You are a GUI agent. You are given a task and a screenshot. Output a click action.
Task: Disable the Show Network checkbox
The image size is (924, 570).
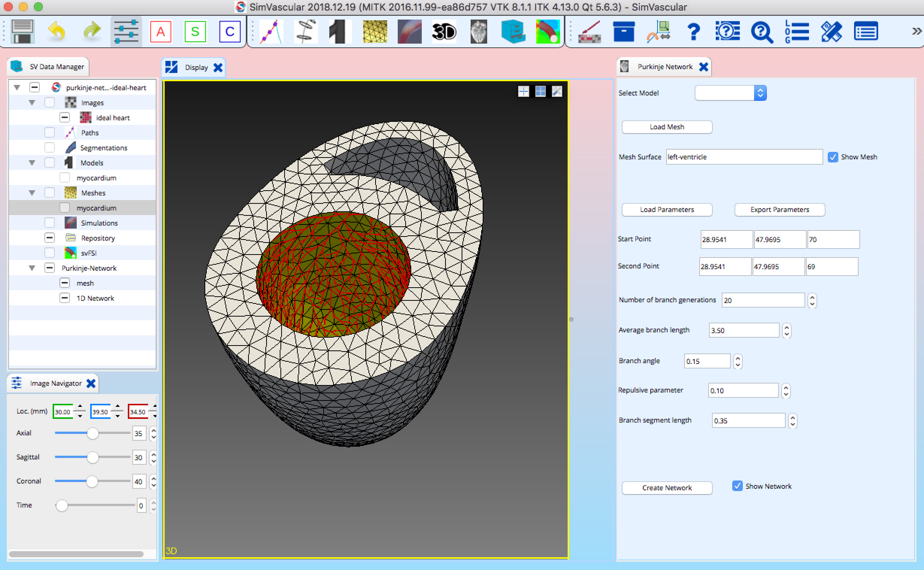click(x=737, y=486)
